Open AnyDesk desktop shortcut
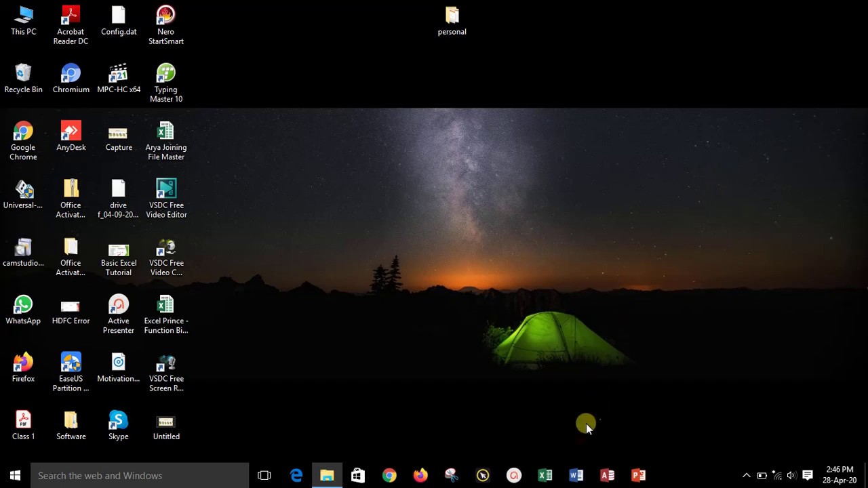Image resolution: width=868 pixels, height=488 pixels. (71, 137)
